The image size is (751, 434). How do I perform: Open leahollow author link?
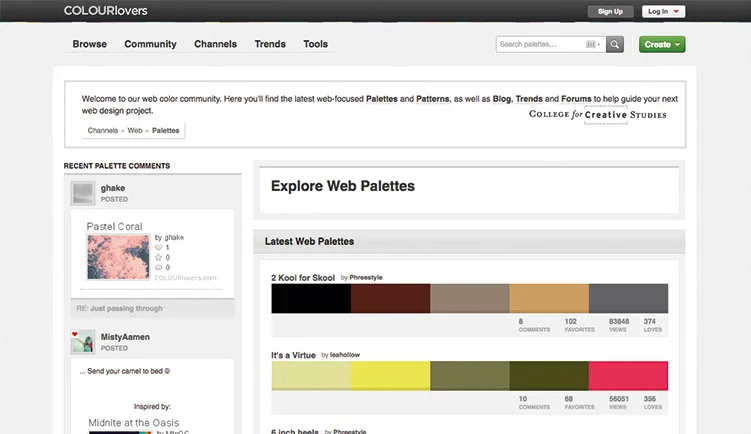click(345, 355)
